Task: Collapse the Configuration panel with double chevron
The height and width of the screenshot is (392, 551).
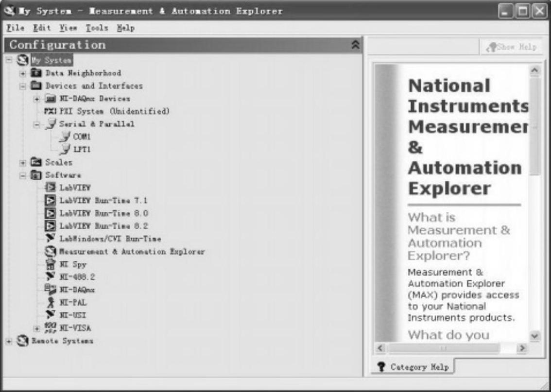Action: coord(356,45)
